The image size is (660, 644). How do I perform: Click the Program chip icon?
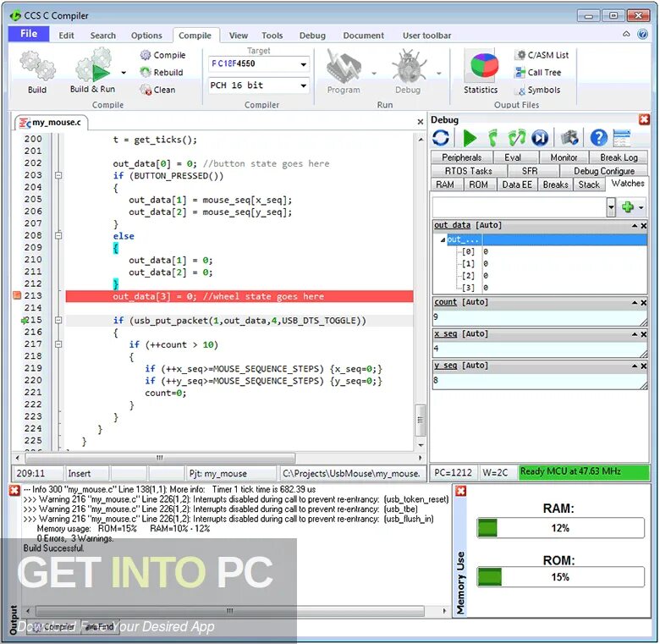point(344,66)
